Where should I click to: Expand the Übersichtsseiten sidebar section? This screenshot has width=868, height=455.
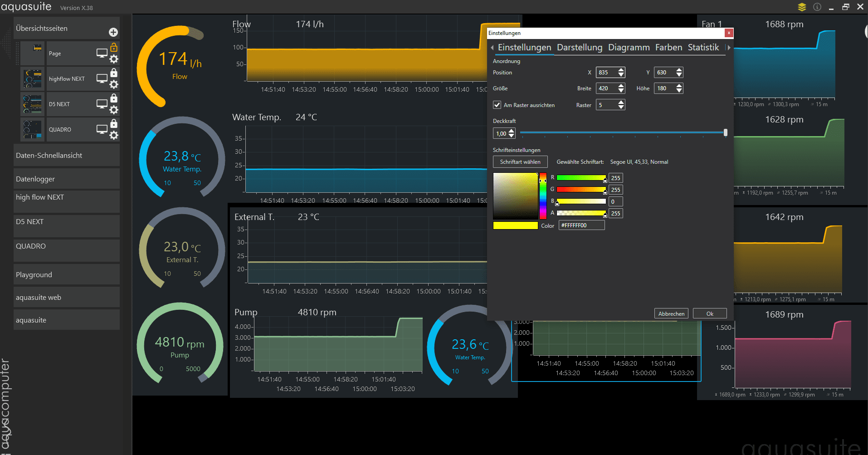click(67, 28)
